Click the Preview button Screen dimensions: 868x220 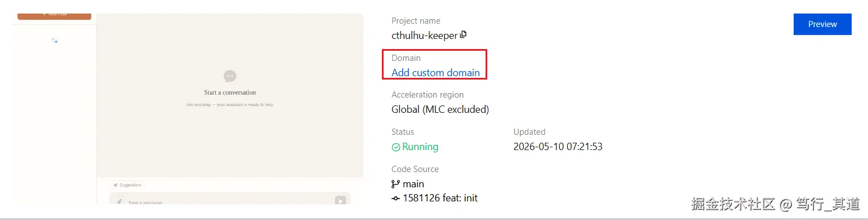coord(822,24)
